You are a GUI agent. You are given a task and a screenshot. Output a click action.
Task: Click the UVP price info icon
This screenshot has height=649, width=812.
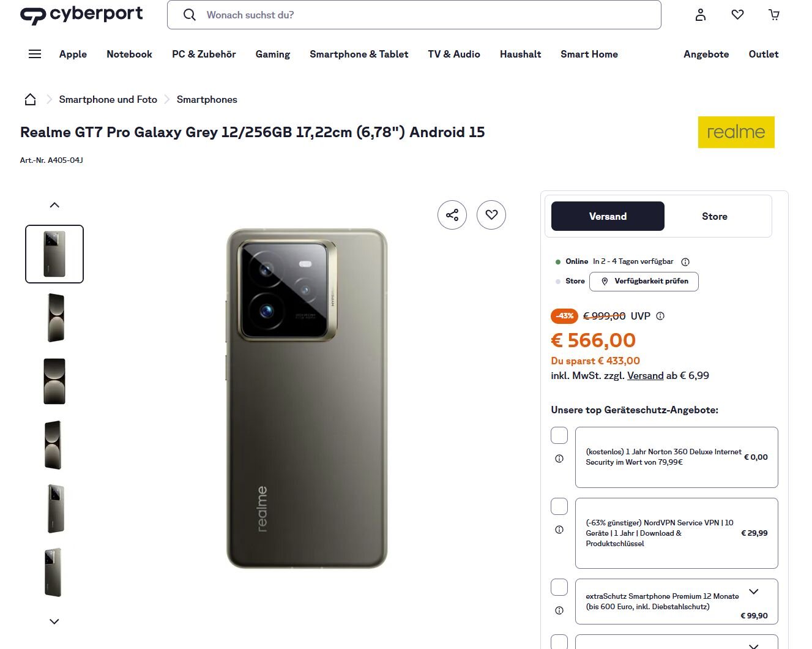(660, 316)
